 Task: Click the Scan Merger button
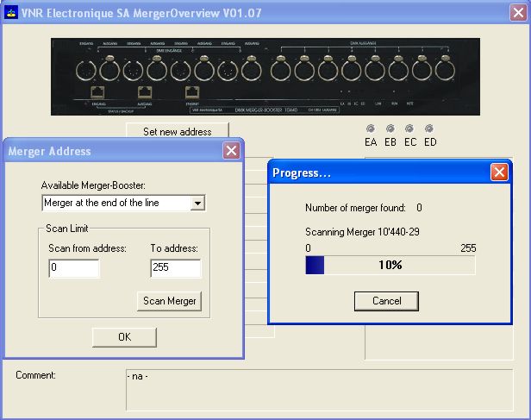171,301
